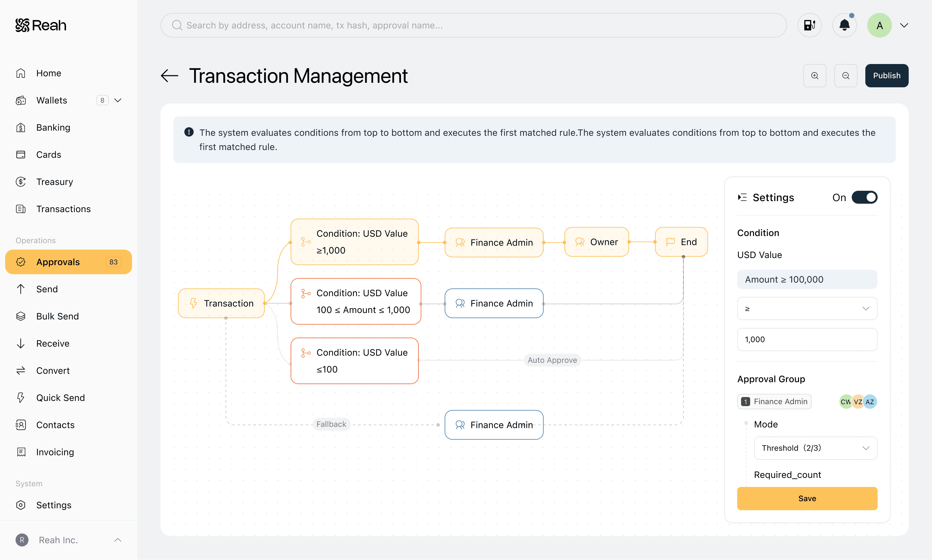The height and width of the screenshot is (560, 932).
Task: Open the account menu chevron
Action: click(904, 25)
